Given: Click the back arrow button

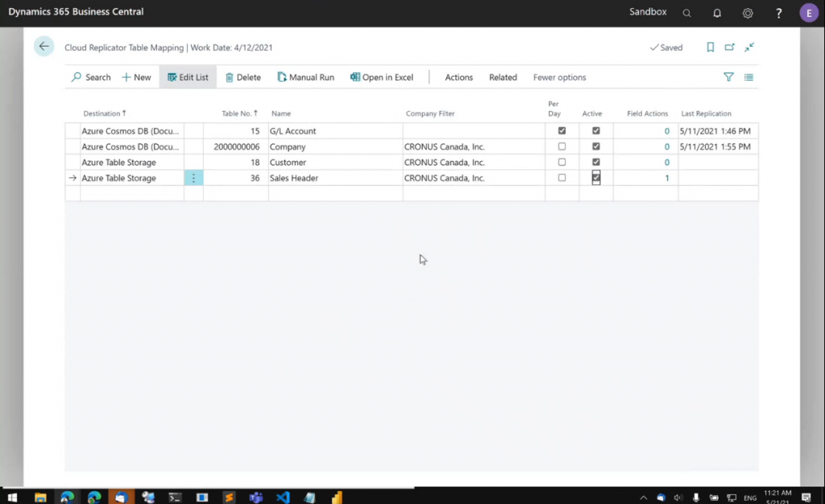Looking at the screenshot, I should tap(44, 47).
